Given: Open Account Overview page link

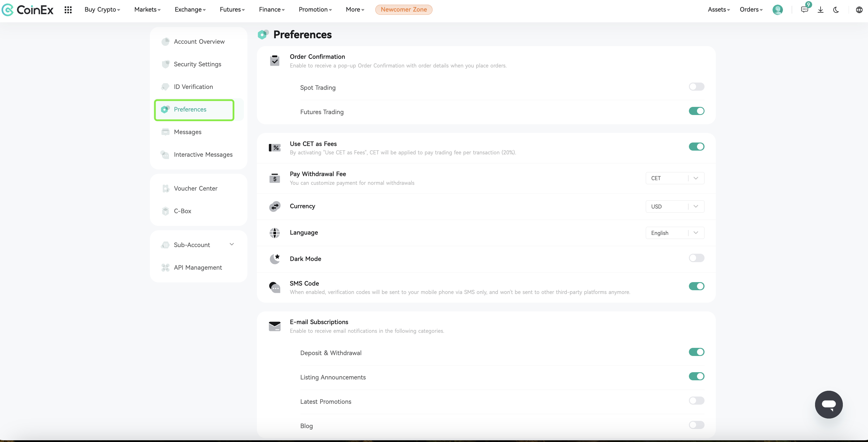Looking at the screenshot, I should click(x=199, y=41).
